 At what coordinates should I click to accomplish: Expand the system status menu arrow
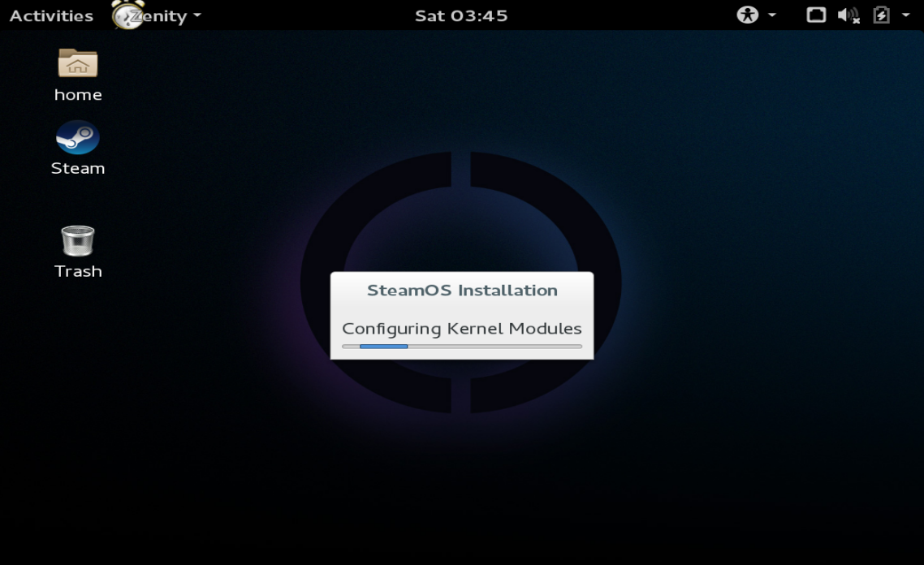pos(906,15)
